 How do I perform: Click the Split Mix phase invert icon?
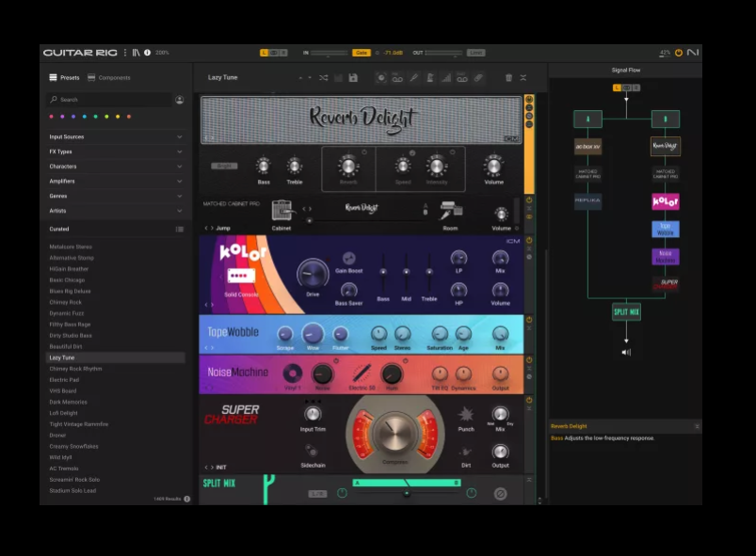pos(501,494)
